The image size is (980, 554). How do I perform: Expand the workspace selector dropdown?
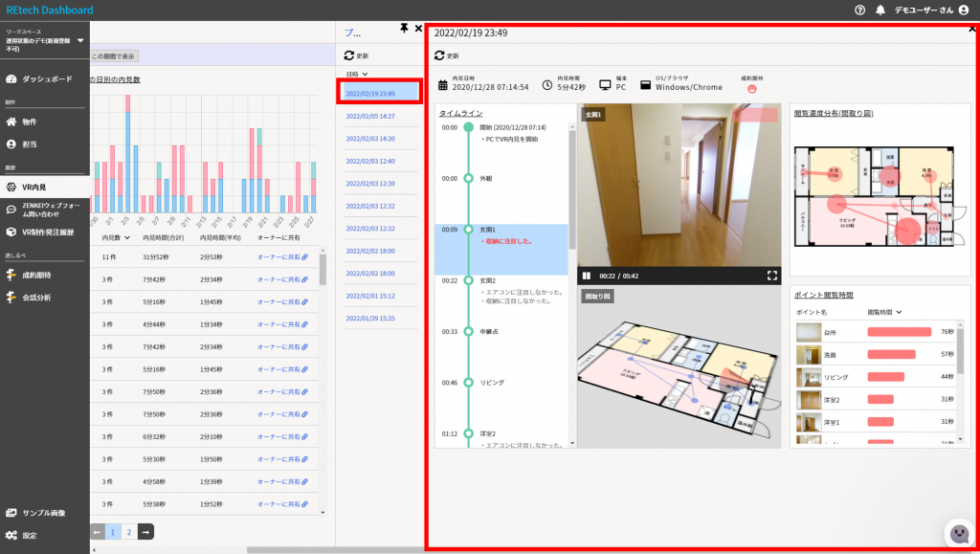(80, 40)
